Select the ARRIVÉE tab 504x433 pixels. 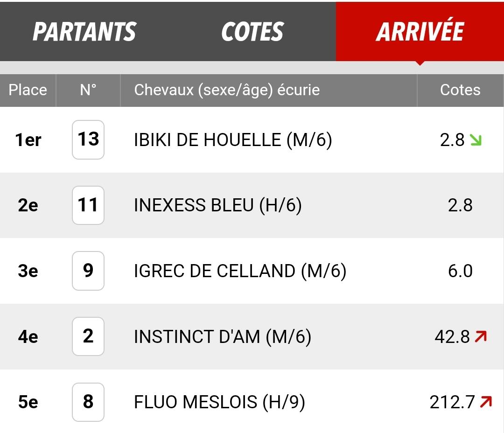point(420,32)
